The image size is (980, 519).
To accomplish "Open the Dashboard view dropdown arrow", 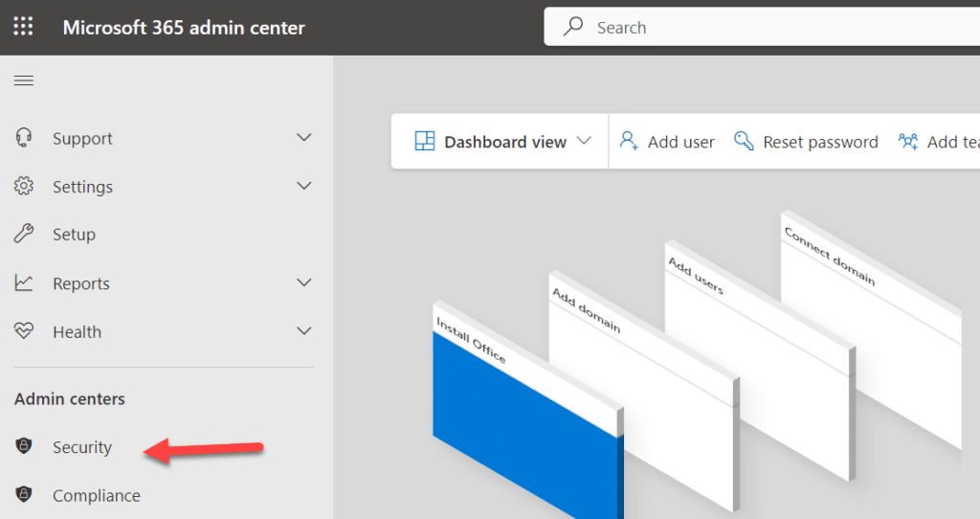I will (584, 141).
